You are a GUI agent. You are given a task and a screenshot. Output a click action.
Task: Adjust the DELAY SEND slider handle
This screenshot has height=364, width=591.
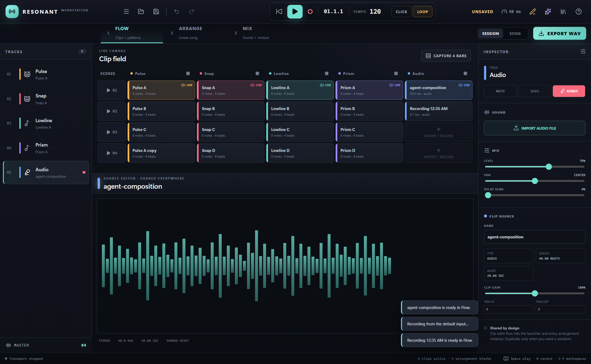pyautogui.click(x=488, y=195)
